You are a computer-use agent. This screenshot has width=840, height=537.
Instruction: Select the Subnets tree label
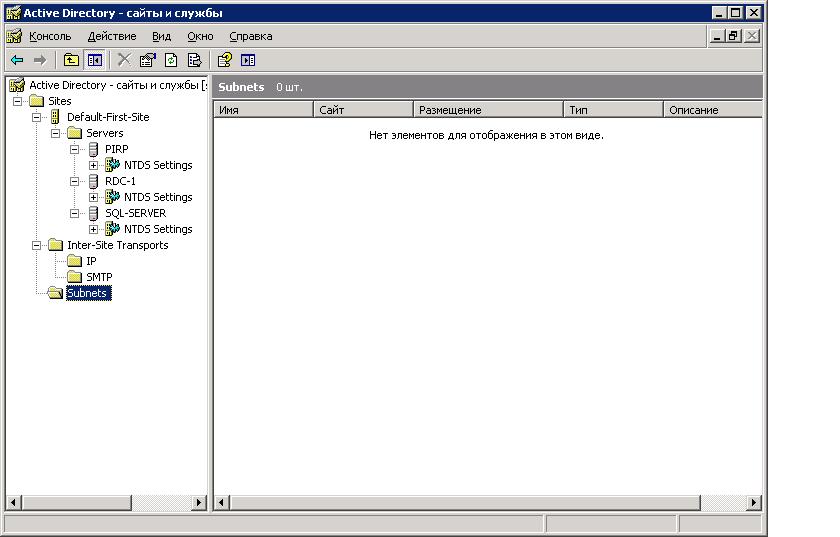click(x=88, y=293)
